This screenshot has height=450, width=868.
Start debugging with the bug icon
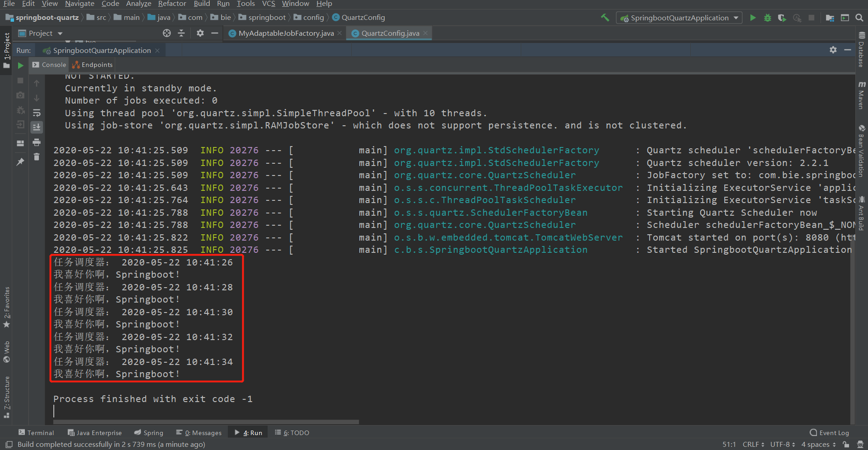coord(767,18)
